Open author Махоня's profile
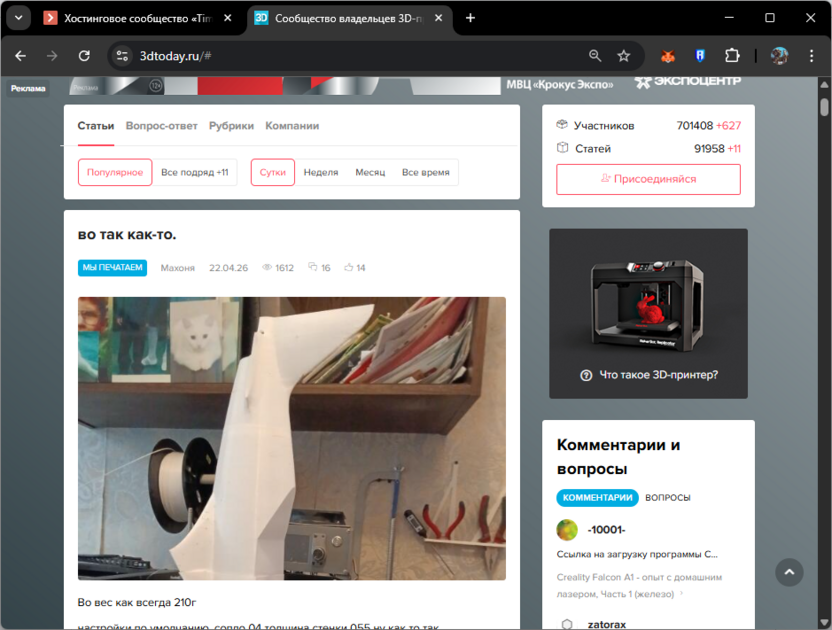The height and width of the screenshot is (630, 832). click(178, 267)
